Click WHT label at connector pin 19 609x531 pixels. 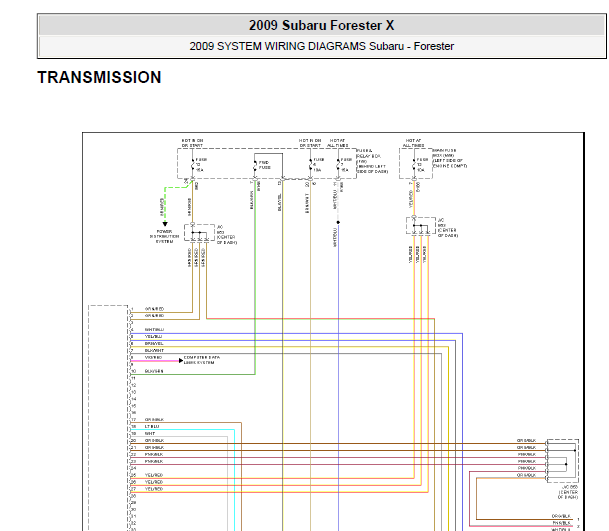point(150,433)
